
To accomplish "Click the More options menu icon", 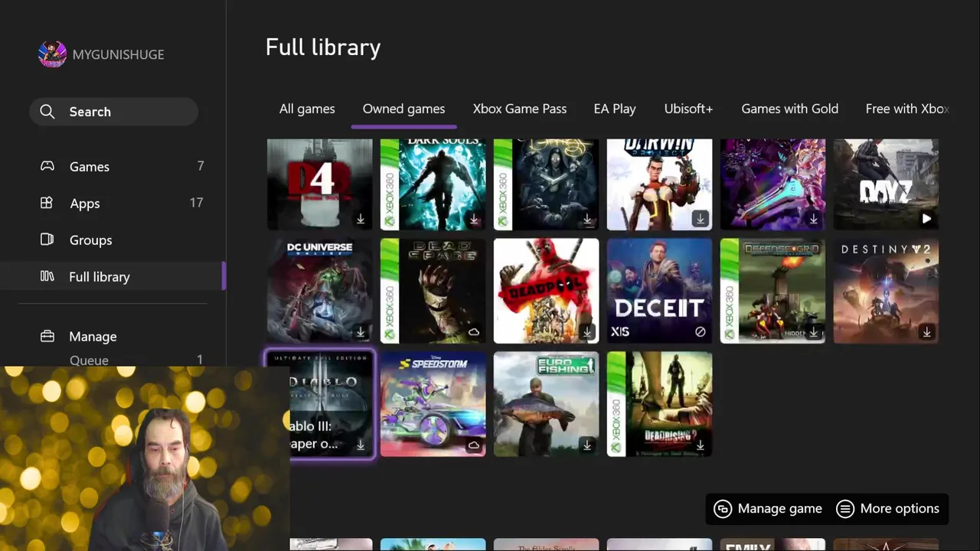I will pos(845,509).
